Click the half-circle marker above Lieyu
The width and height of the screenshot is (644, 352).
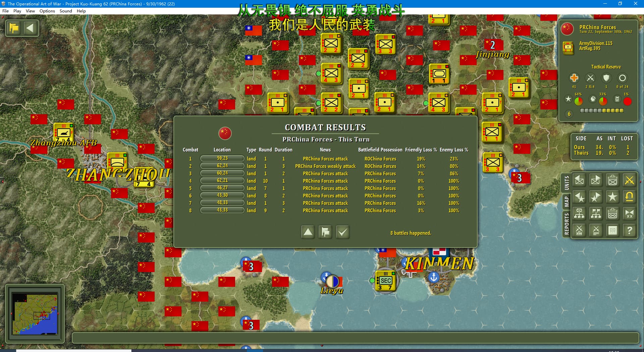[332, 281]
